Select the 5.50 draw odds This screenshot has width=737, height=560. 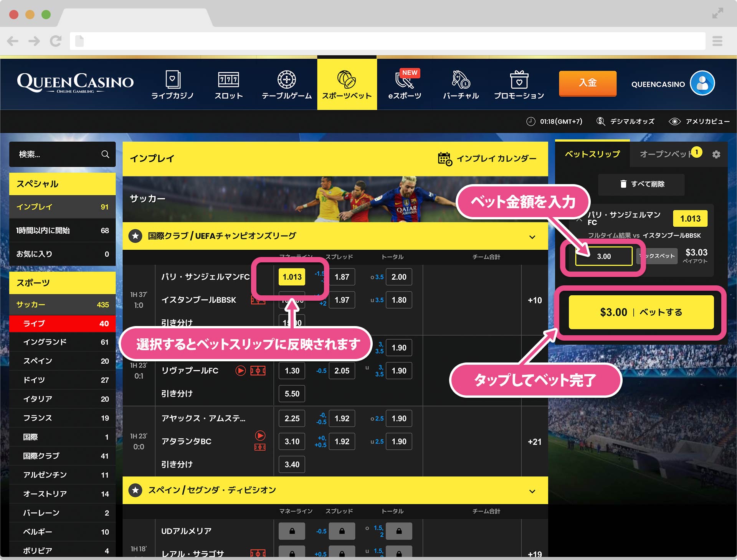click(x=292, y=394)
